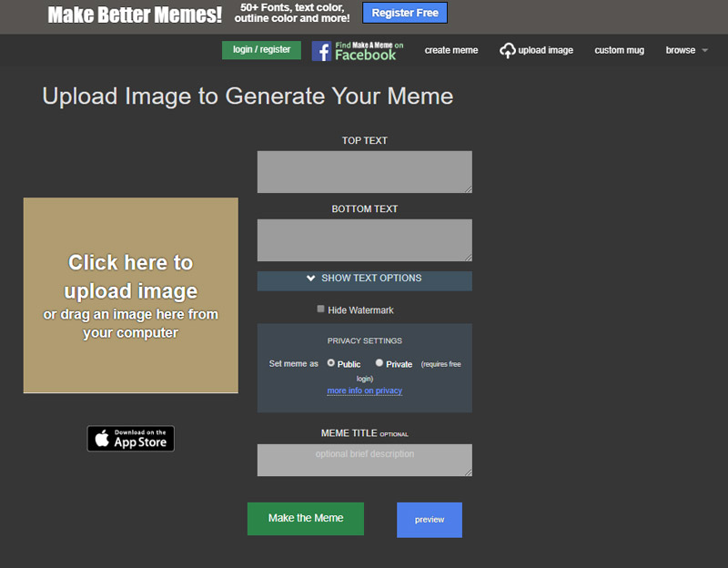Focus the Top Text input box
Viewport: 728px width, 568px height.
[x=364, y=172]
